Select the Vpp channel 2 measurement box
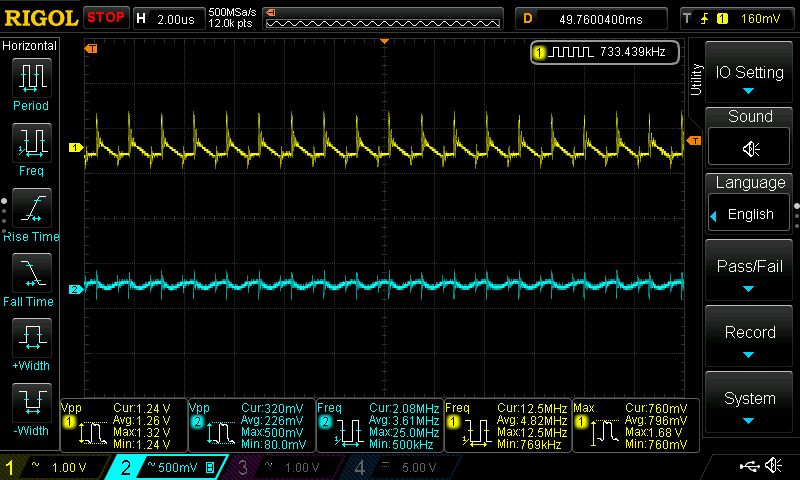The width and height of the screenshot is (800, 480). click(252, 425)
